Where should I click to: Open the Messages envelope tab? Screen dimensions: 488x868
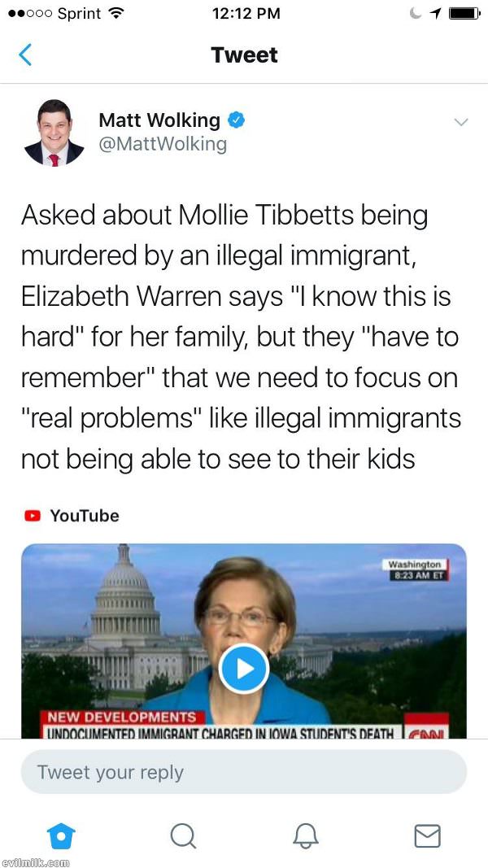click(x=427, y=836)
